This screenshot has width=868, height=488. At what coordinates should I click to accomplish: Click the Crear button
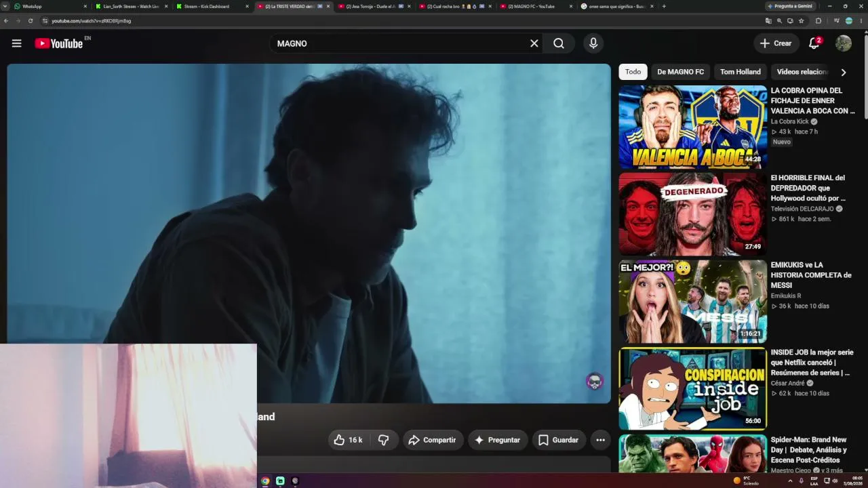point(776,43)
